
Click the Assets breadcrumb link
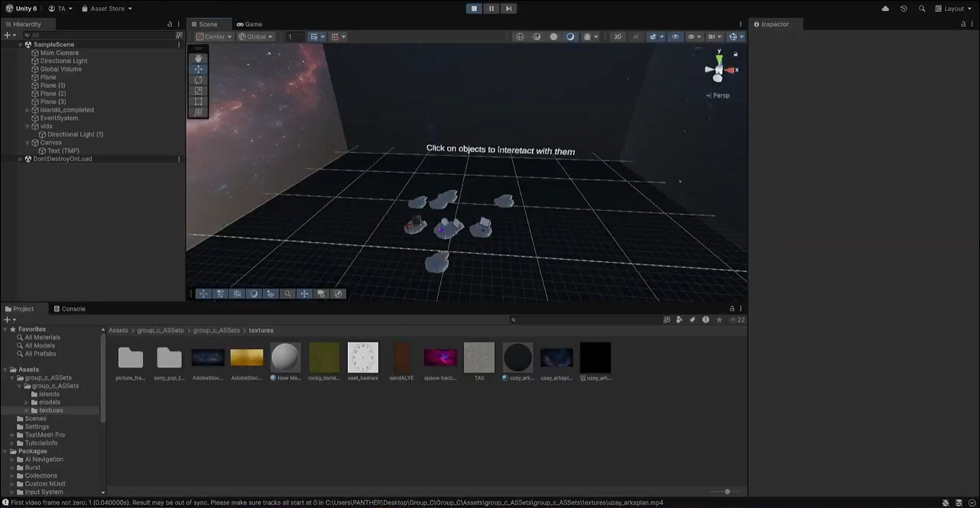click(x=118, y=330)
